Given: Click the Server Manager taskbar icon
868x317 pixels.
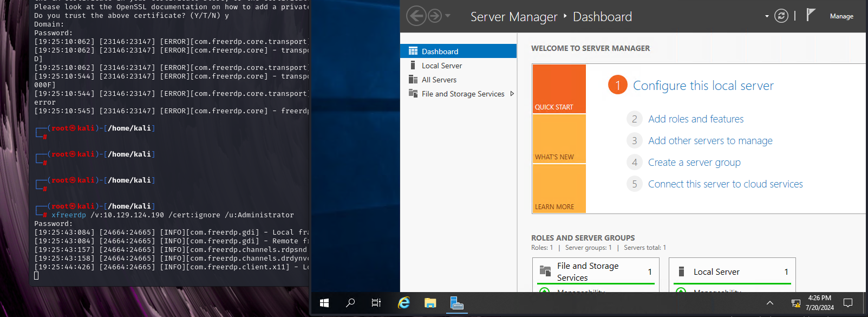Looking at the screenshot, I should click(457, 303).
